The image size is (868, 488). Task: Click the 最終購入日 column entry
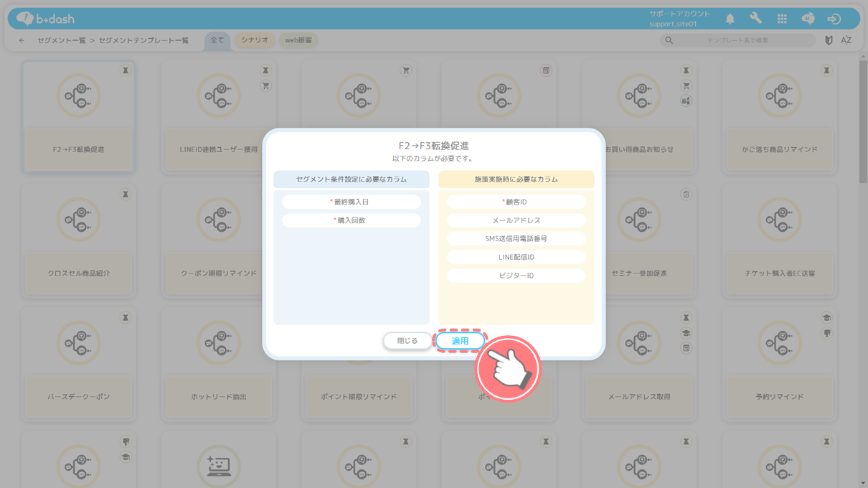[352, 202]
